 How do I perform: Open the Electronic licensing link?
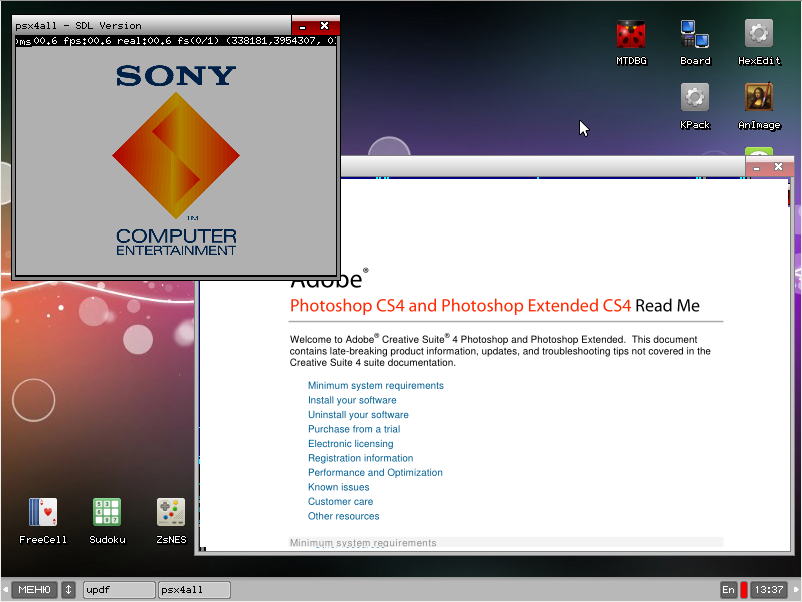350,444
